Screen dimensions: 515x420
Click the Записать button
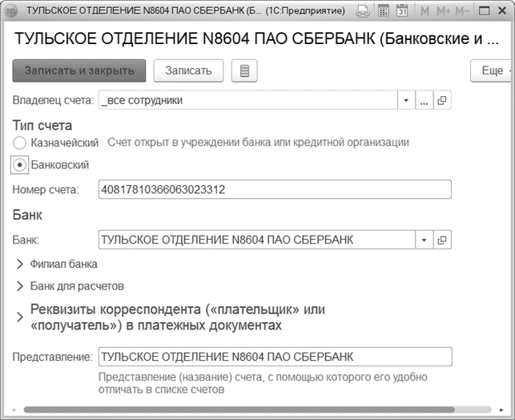click(x=188, y=71)
